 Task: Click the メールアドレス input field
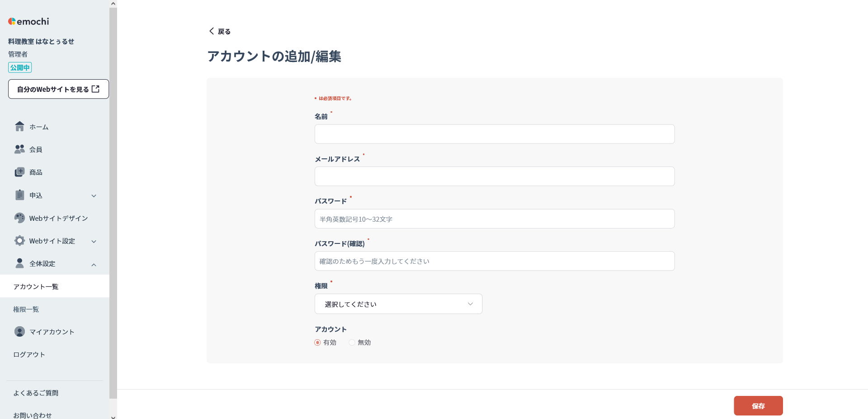(x=495, y=176)
